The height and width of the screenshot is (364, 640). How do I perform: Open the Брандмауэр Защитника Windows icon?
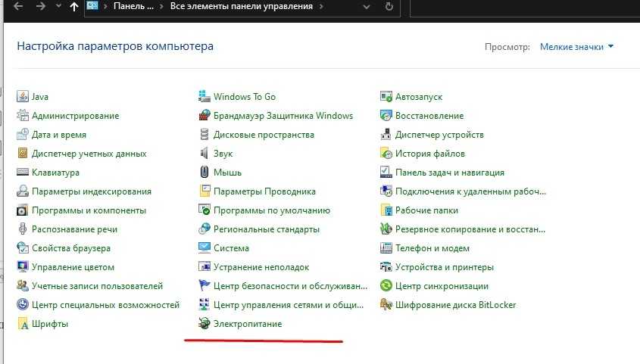pyautogui.click(x=204, y=116)
